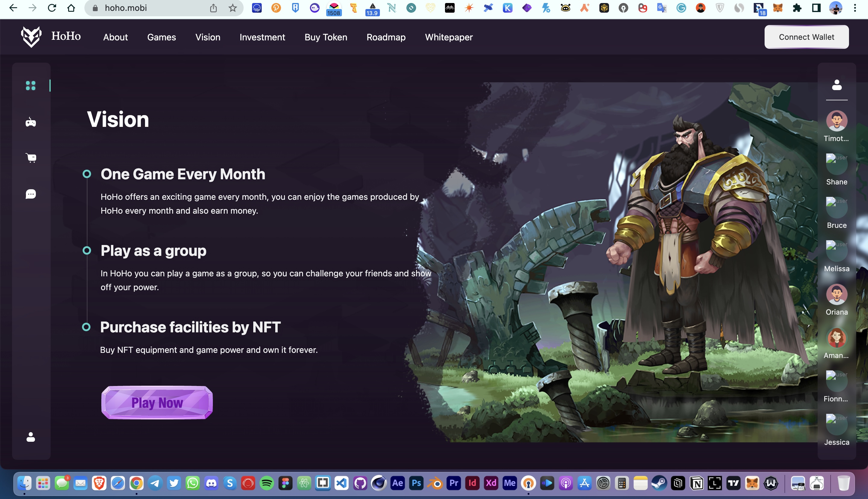The width and height of the screenshot is (868, 499).
Task: Open the Roadmap nav item
Action: pyautogui.click(x=386, y=37)
